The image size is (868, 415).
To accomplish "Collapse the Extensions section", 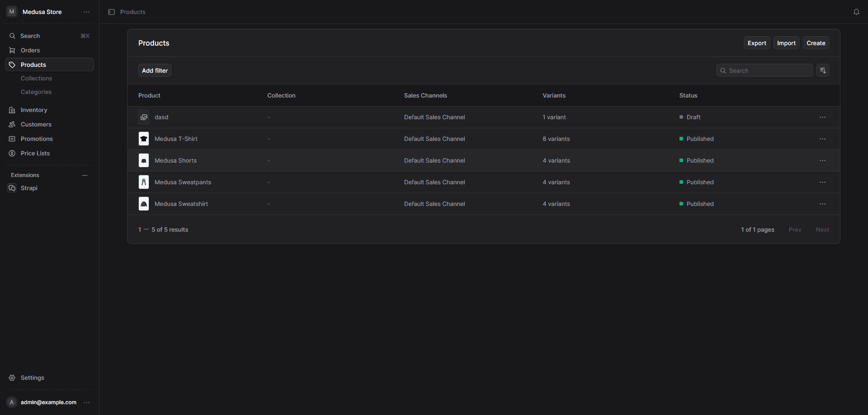I will point(85,175).
